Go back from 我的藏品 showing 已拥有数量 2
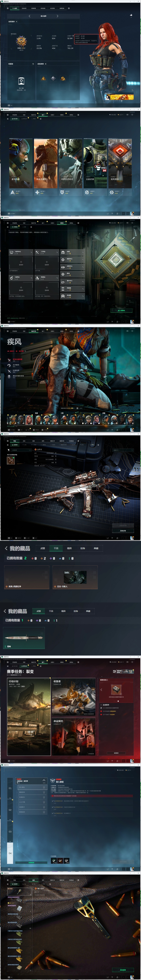This screenshot has width=141, height=980. click(x=6, y=548)
